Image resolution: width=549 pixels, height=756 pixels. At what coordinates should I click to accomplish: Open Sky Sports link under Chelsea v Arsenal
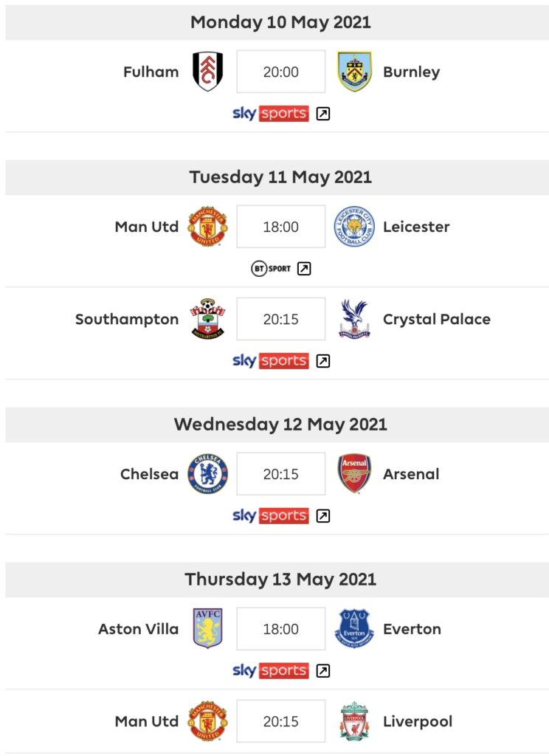[x=323, y=516]
